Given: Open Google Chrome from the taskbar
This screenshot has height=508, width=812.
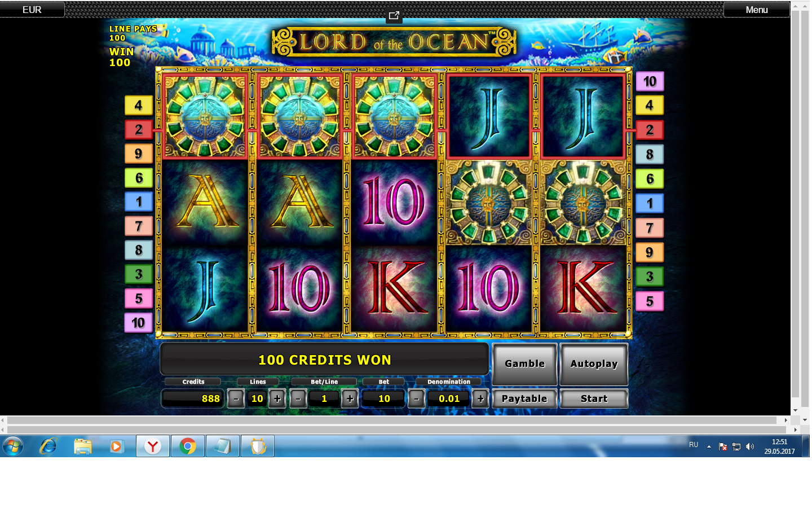Looking at the screenshot, I should tap(188, 446).
